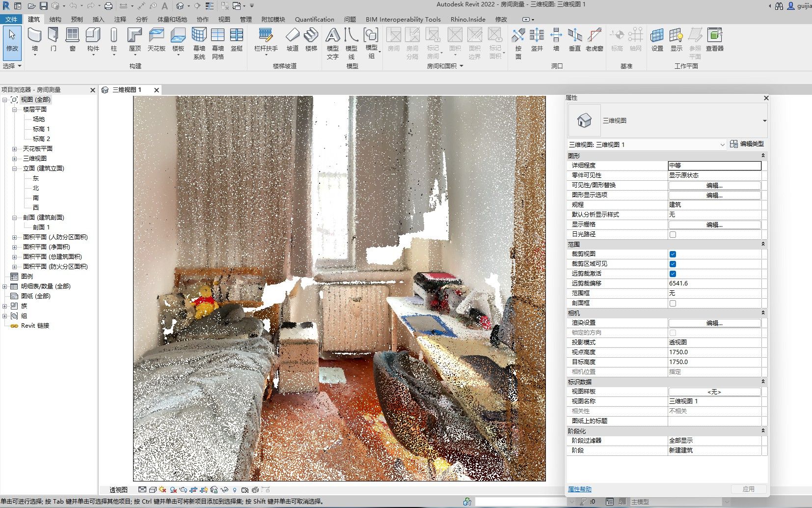Select the 墙 (Wall) tool

tap(34, 38)
